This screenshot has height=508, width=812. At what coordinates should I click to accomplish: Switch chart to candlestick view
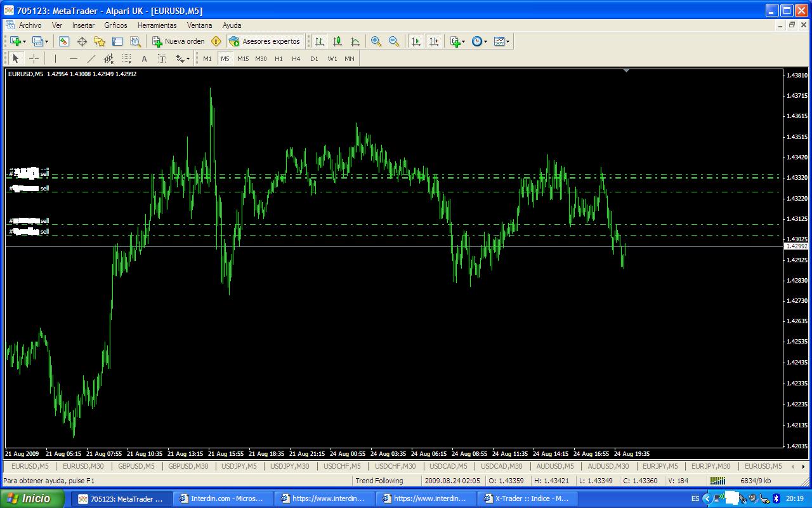click(337, 41)
